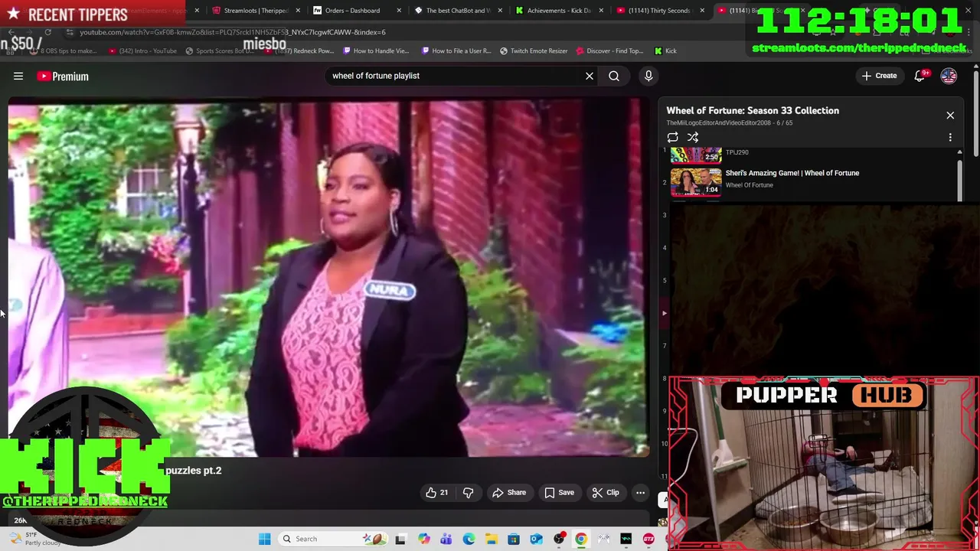
Task: Open the green waveform app in taskbar
Action: click(x=626, y=539)
